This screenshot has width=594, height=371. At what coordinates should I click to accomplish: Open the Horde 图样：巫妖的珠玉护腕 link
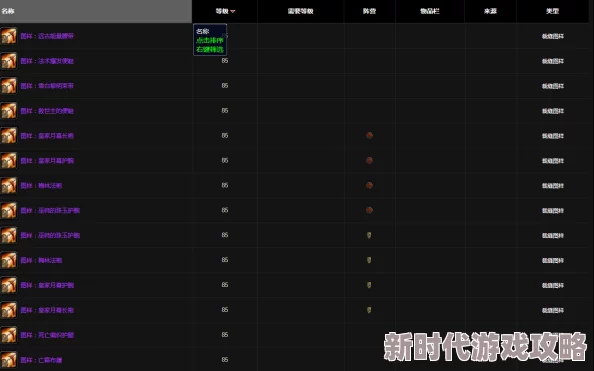tap(50, 210)
